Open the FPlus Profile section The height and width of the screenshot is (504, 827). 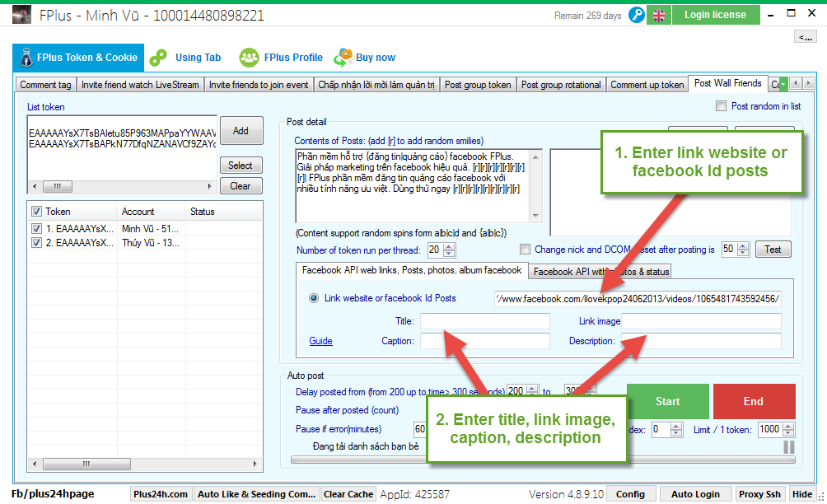[x=293, y=58]
